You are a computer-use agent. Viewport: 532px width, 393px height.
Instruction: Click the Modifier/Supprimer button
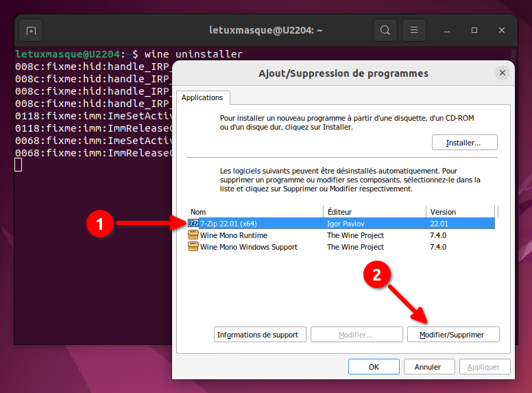(453, 335)
